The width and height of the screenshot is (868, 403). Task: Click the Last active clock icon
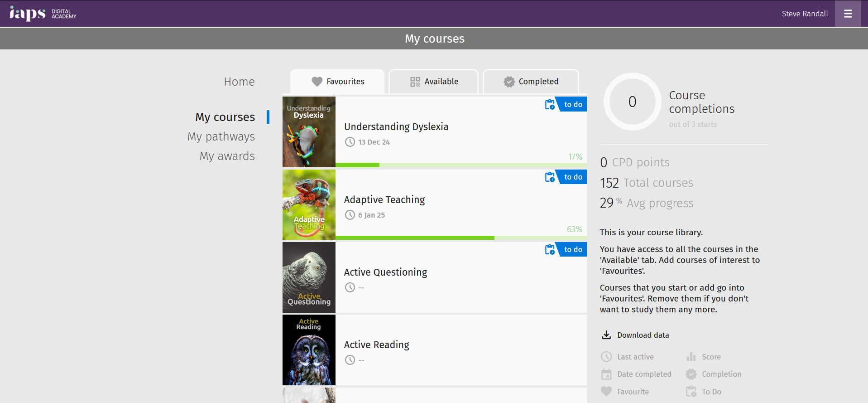[606, 357]
